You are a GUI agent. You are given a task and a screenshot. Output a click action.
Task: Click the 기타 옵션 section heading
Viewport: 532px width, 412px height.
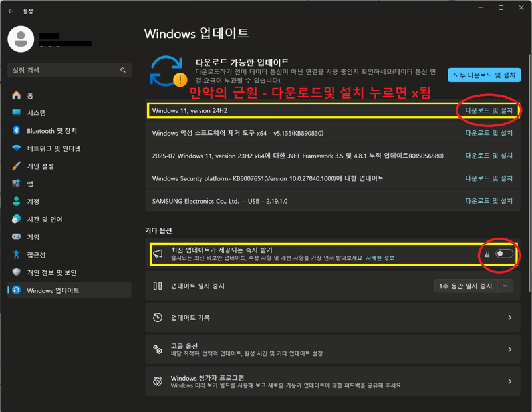click(158, 230)
